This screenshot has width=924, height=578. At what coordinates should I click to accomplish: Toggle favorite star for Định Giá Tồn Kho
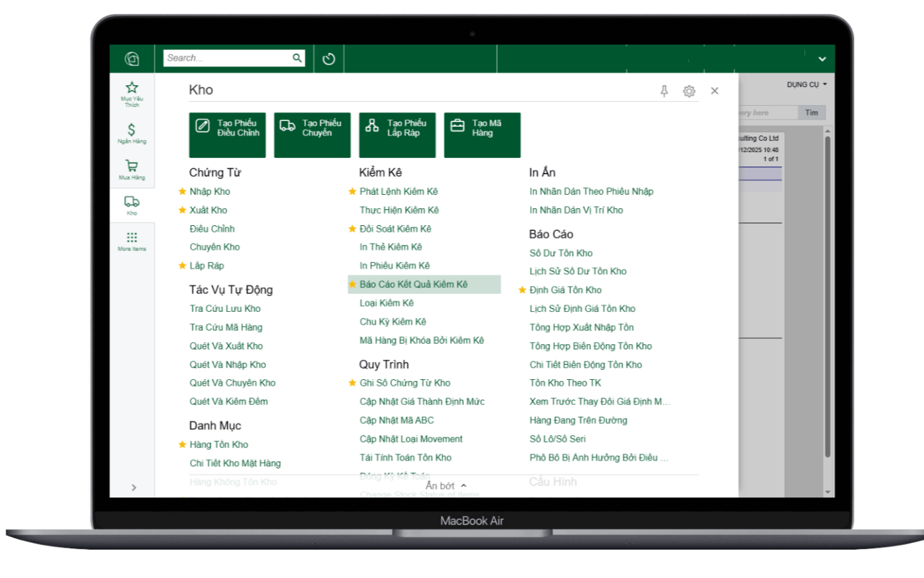[522, 290]
